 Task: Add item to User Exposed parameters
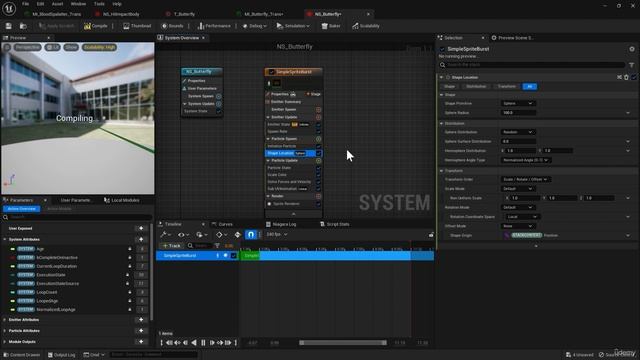(141, 228)
